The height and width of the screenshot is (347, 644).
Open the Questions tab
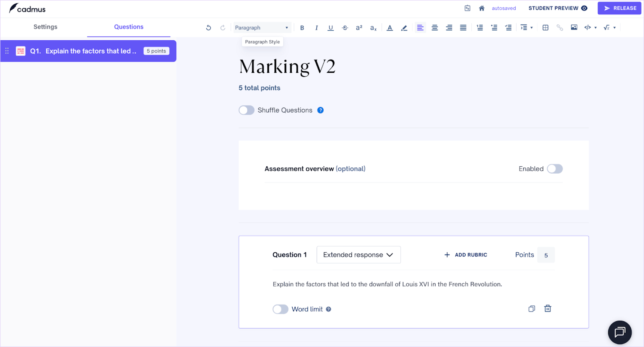click(128, 27)
